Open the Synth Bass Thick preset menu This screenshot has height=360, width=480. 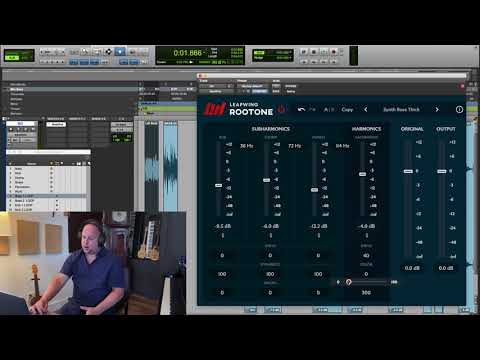[401, 109]
